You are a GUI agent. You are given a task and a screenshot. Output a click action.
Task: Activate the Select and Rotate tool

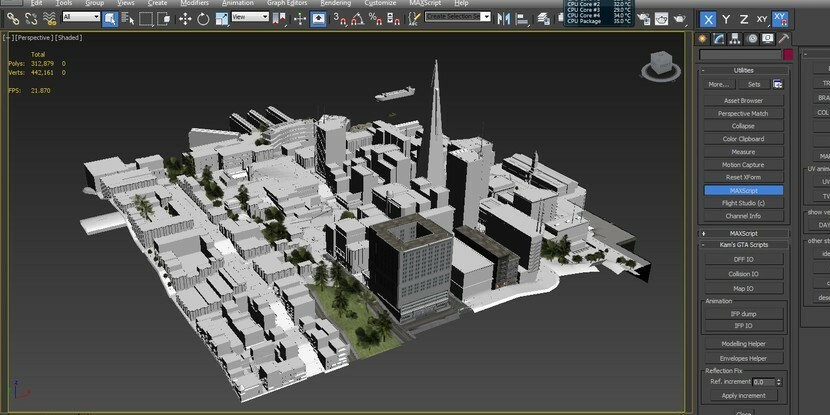[x=203, y=18]
